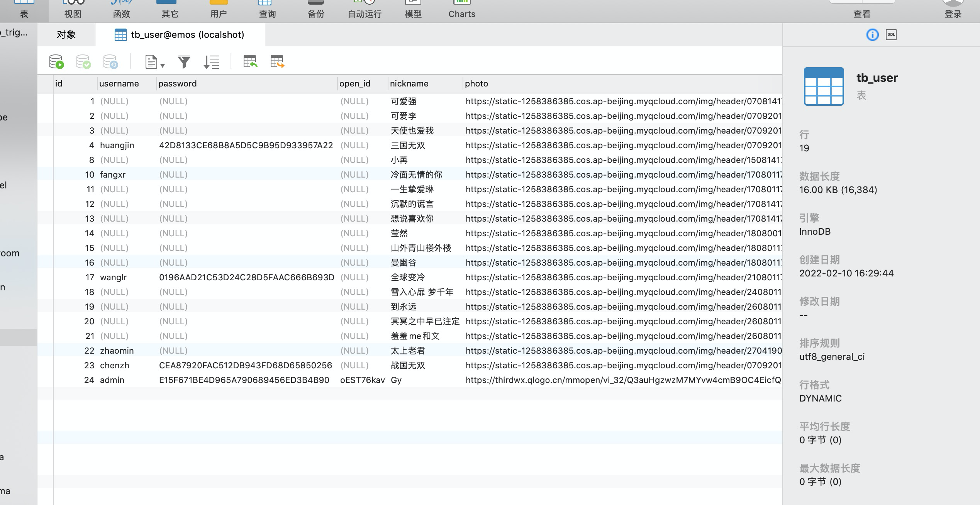
Task: Select nickname cell 沉默的谎言
Action: click(x=425, y=204)
